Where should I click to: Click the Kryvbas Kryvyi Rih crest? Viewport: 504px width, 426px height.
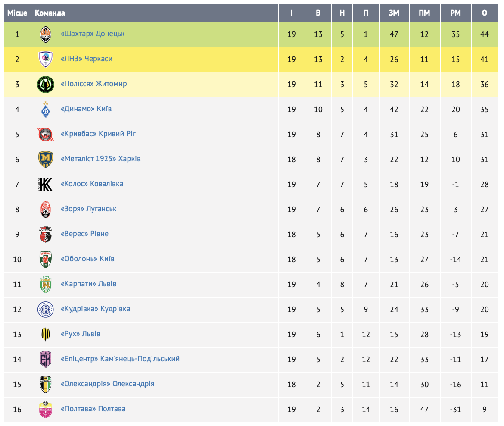coord(46,134)
